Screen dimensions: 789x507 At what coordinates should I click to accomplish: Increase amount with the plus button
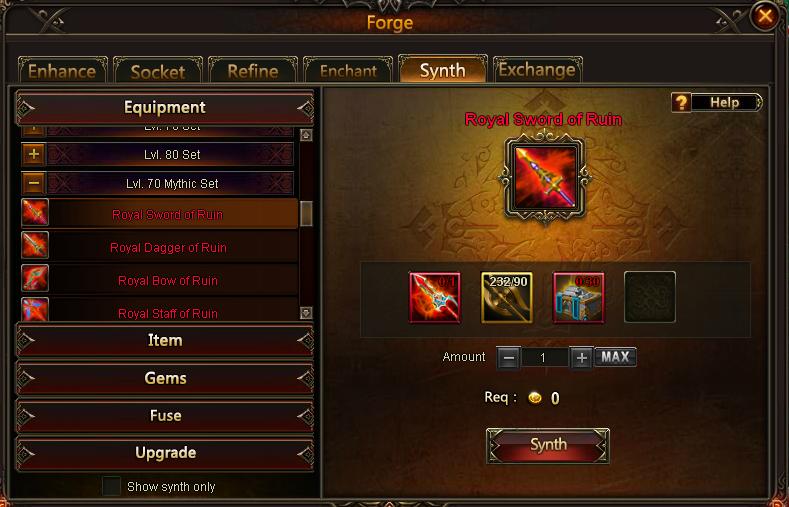(582, 358)
